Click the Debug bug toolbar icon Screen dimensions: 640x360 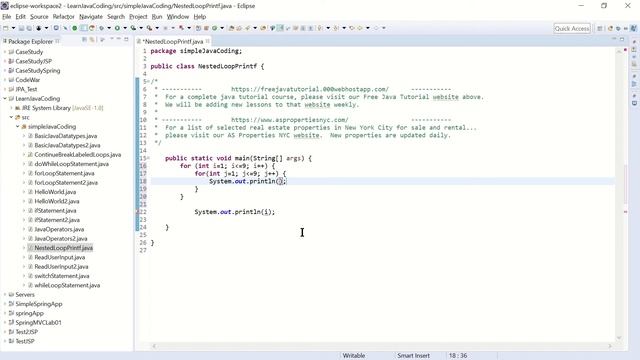[x=101, y=28]
